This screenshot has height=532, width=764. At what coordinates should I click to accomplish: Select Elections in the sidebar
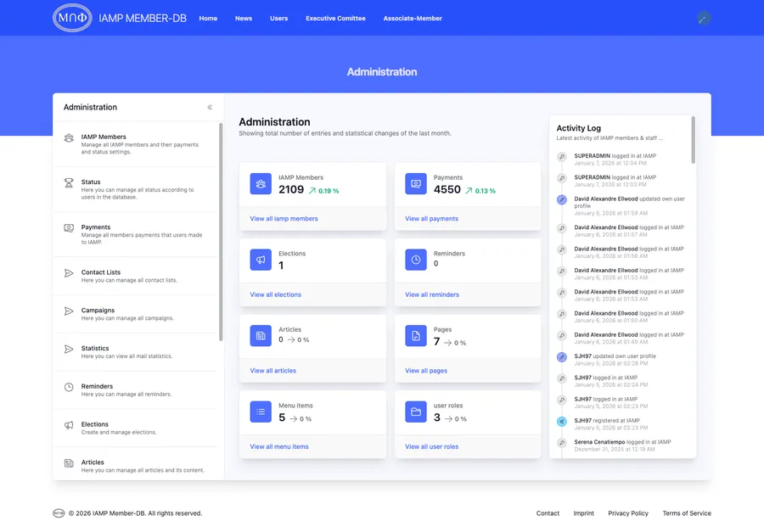(x=136, y=428)
